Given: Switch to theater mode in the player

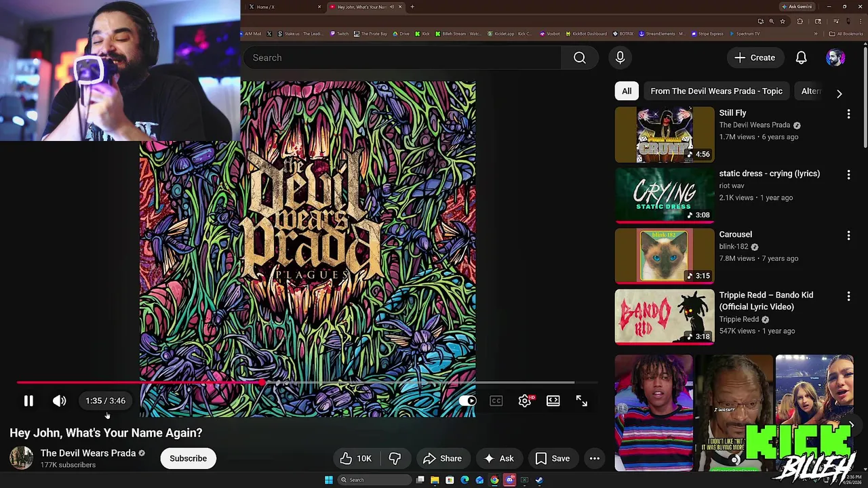Looking at the screenshot, I should click(x=553, y=401).
